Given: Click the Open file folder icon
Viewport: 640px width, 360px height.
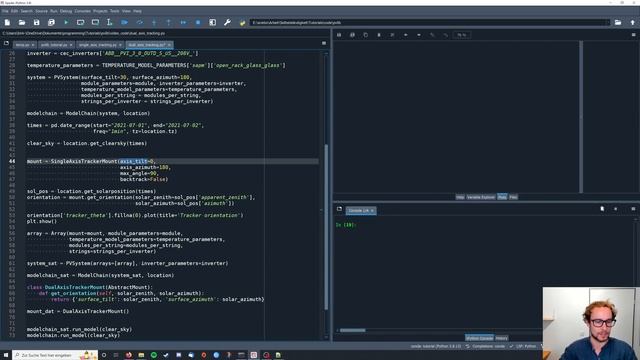Looking at the screenshot, I should [x=22, y=22].
